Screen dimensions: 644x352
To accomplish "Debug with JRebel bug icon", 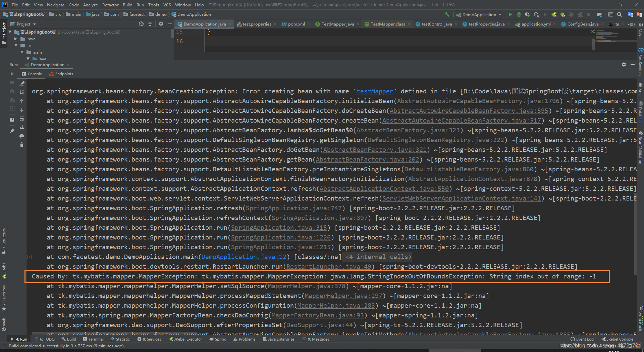I will coord(563,14).
